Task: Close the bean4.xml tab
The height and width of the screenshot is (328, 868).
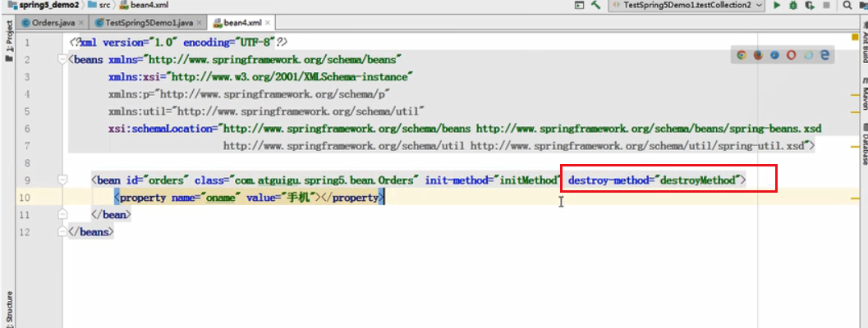Action: point(268,23)
